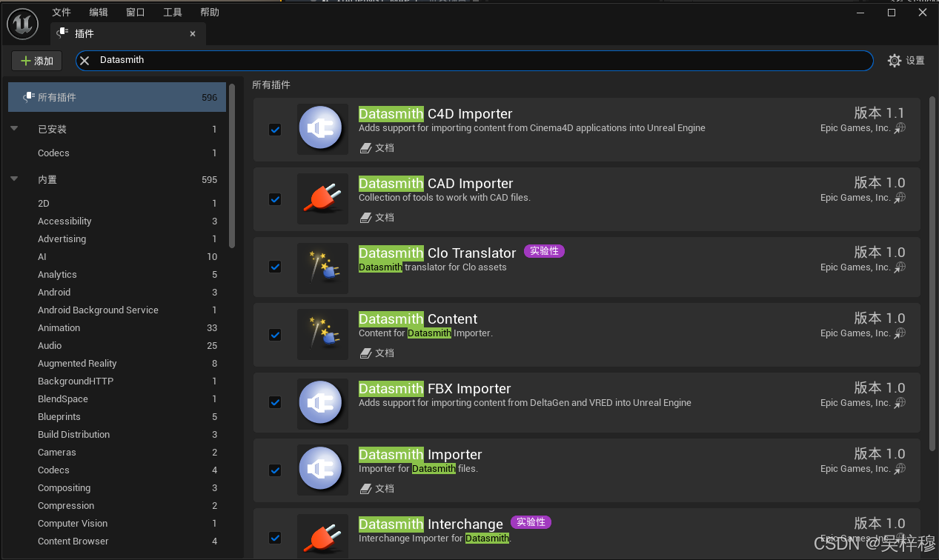The image size is (939, 560).
Task: Open Epic Games web icon for CAD Importer
Action: (900, 198)
